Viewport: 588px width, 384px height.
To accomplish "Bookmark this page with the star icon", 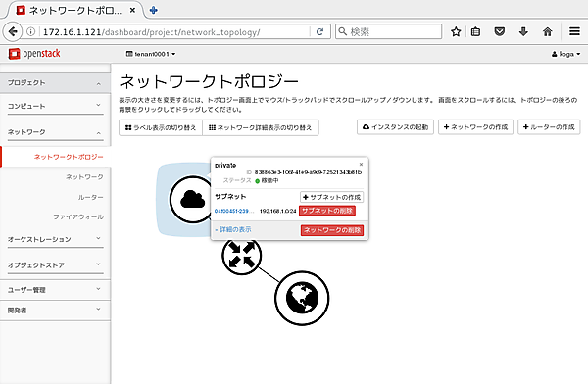I will [x=456, y=32].
